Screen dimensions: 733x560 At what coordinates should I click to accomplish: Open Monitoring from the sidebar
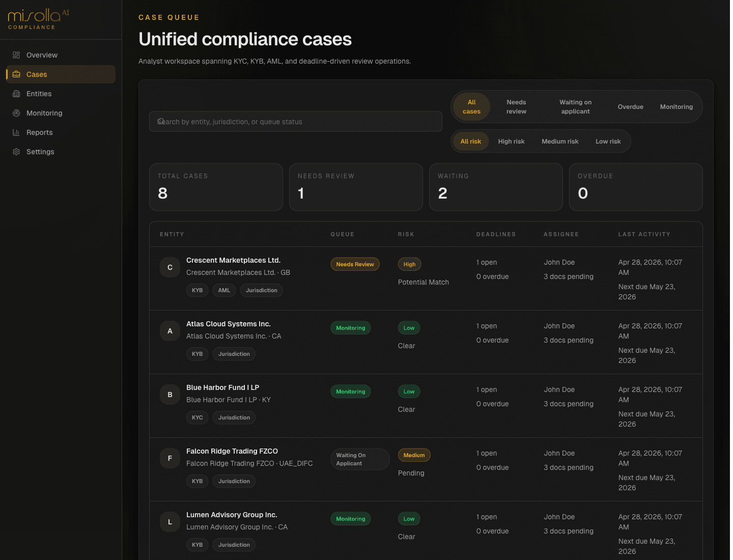point(61,113)
